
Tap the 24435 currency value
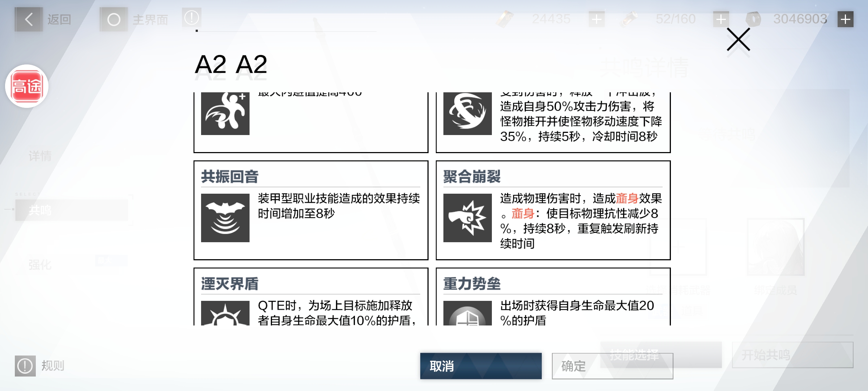[551, 19]
